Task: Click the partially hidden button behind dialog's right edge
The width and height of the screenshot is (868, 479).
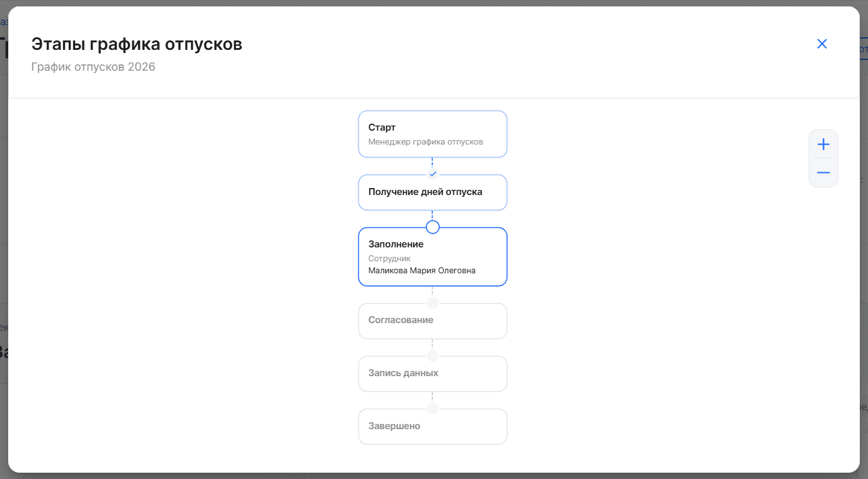Action: pos(864,49)
